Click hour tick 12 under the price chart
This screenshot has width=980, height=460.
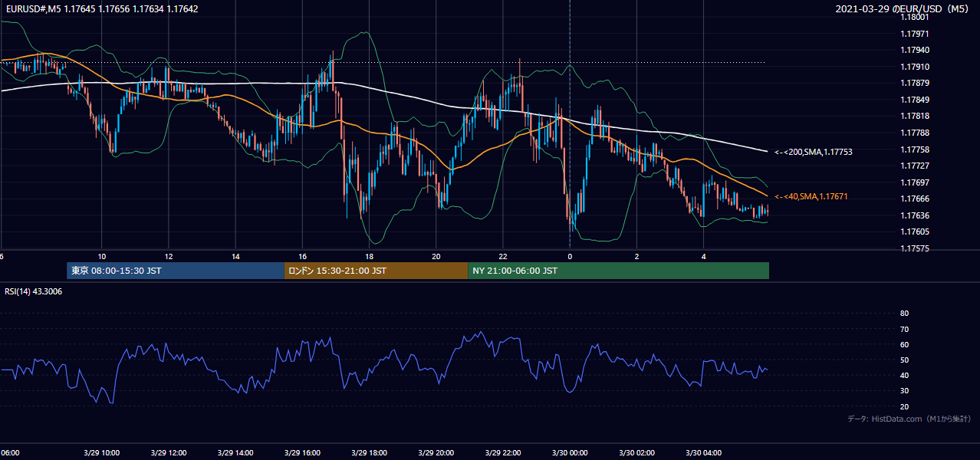168,256
